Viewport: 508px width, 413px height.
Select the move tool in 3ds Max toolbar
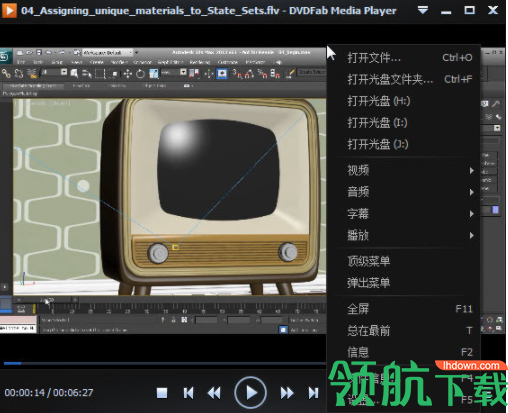click(128, 73)
